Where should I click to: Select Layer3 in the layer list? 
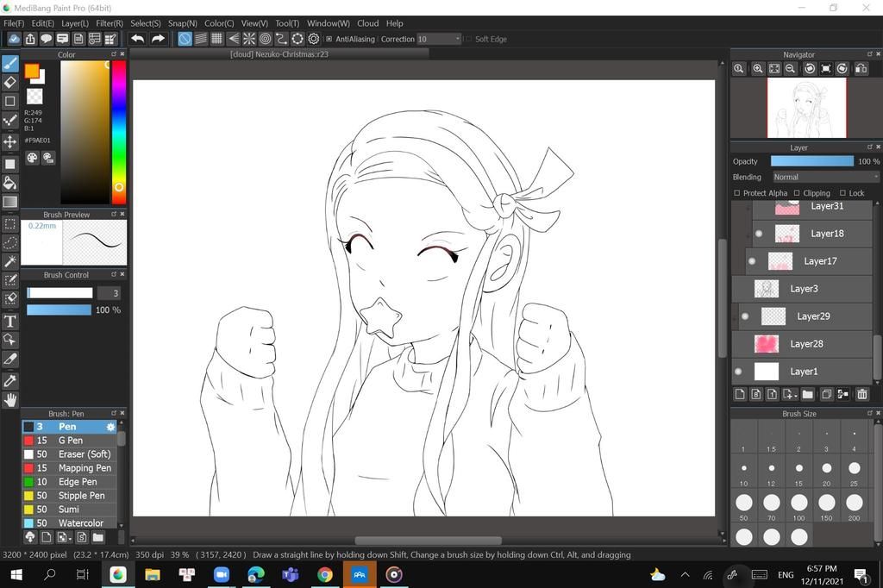[802, 288]
